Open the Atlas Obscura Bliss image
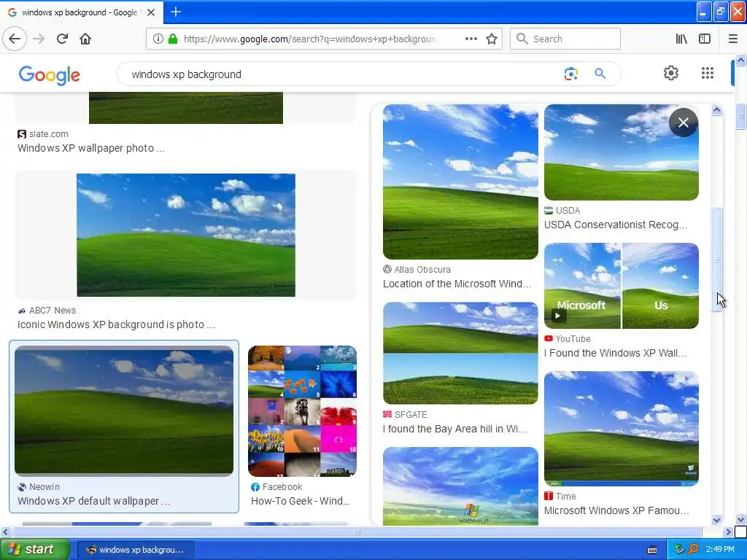 (x=460, y=182)
